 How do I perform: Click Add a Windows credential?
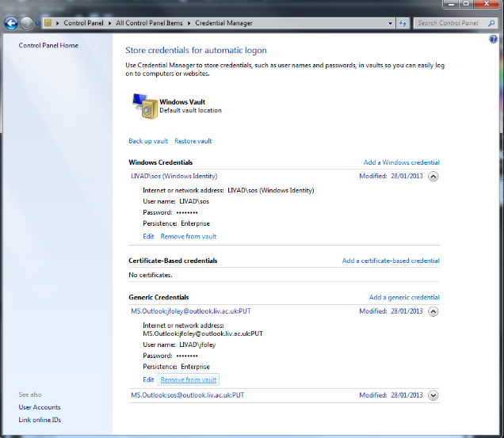click(402, 162)
